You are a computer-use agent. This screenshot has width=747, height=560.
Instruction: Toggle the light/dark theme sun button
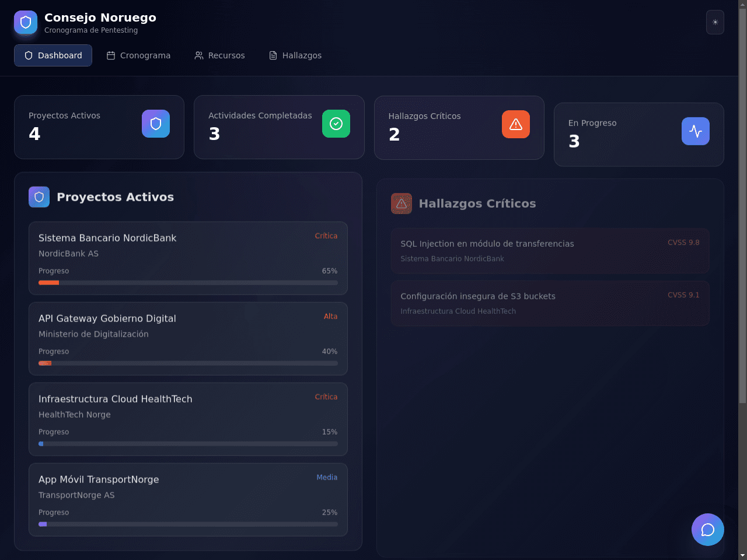715,22
